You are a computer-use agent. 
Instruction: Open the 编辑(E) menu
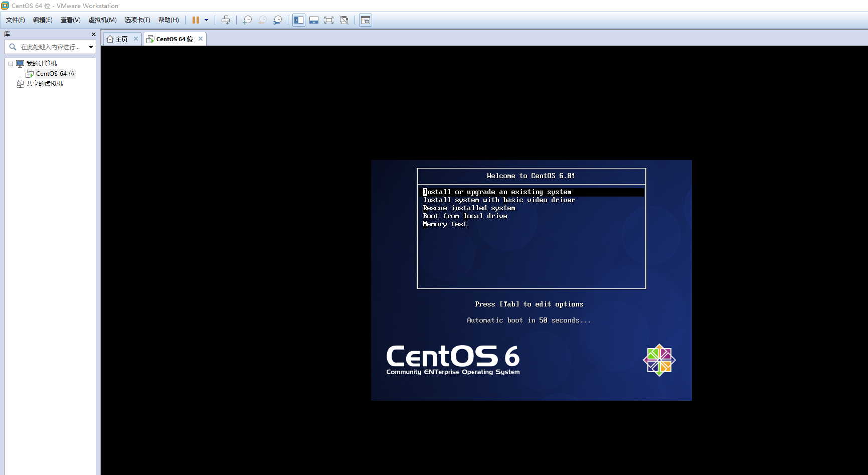[x=43, y=20]
